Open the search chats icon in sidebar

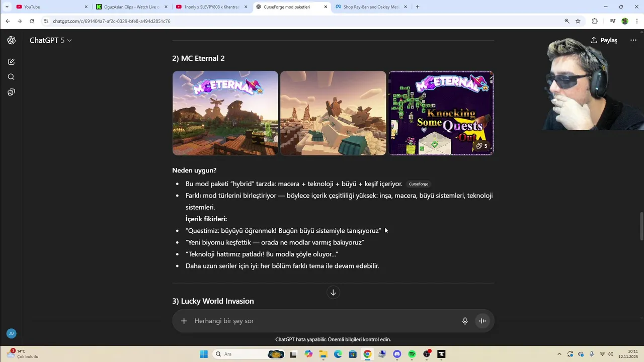(11, 77)
